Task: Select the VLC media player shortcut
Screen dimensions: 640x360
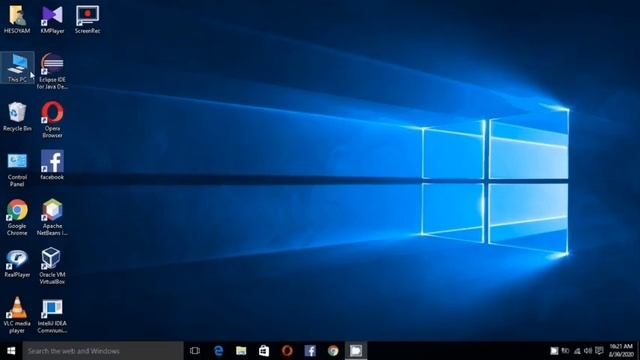Action: point(17,315)
